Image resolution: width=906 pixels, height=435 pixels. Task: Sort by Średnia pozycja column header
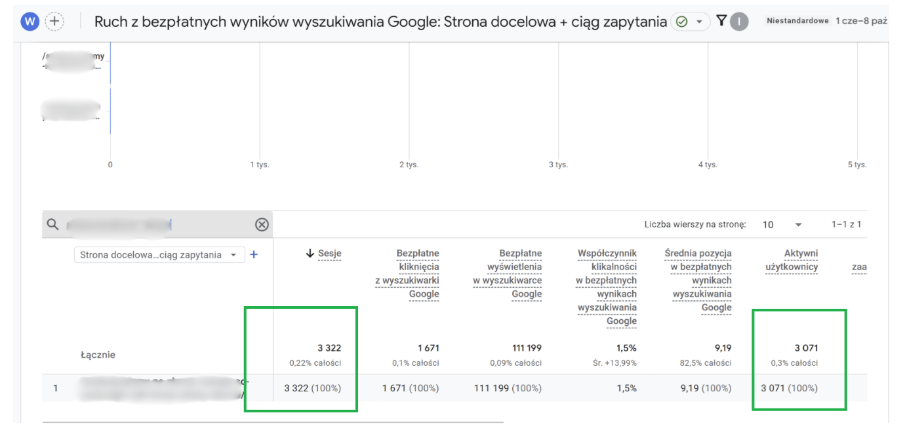coord(699,280)
